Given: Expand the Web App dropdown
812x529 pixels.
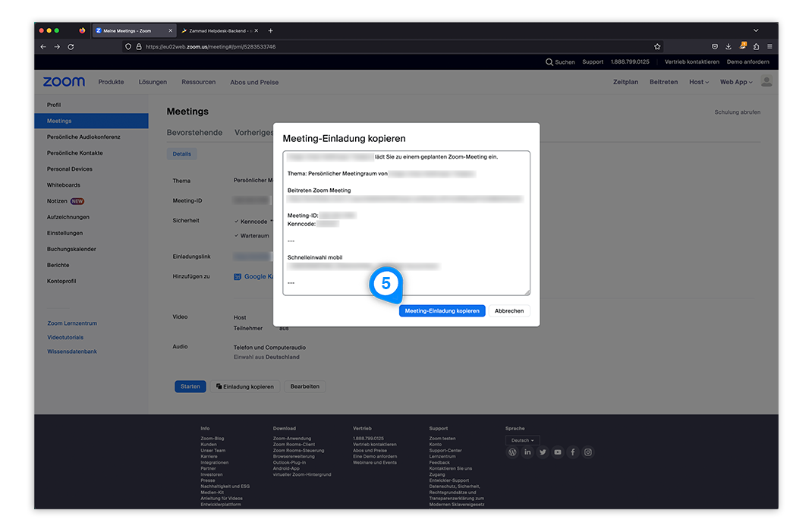Looking at the screenshot, I should point(735,82).
